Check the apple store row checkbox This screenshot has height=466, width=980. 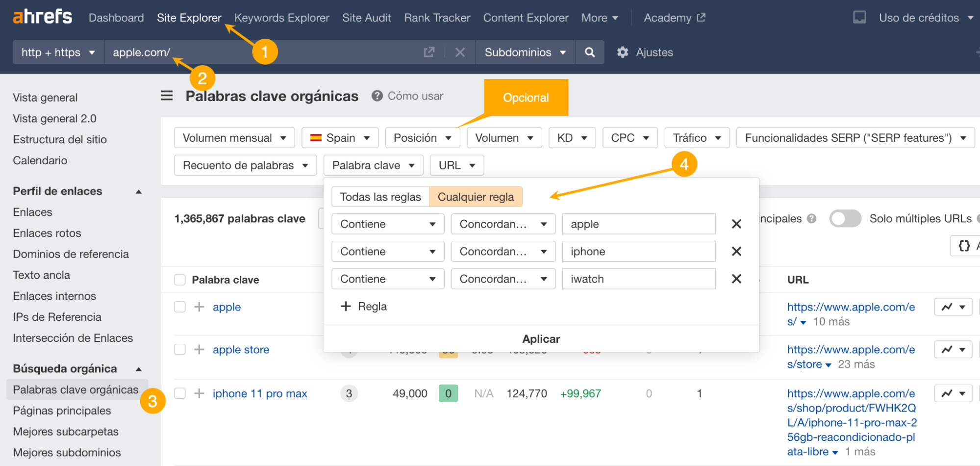click(180, 350)
